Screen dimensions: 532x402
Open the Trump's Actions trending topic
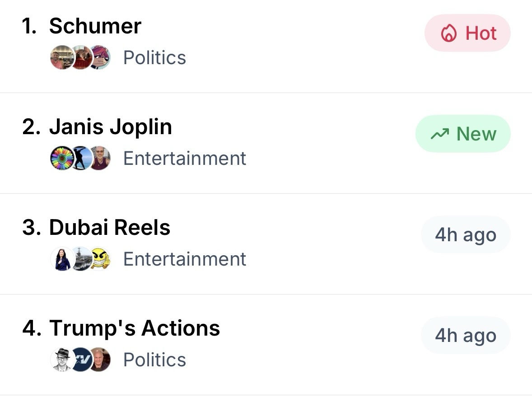[135, 328]
